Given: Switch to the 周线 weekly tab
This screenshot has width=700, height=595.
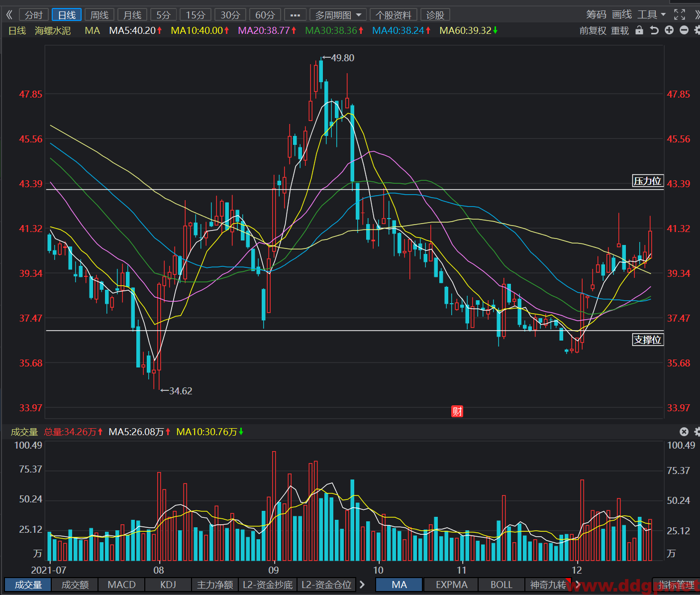Looking at the screenshot, I should (100, 15).
